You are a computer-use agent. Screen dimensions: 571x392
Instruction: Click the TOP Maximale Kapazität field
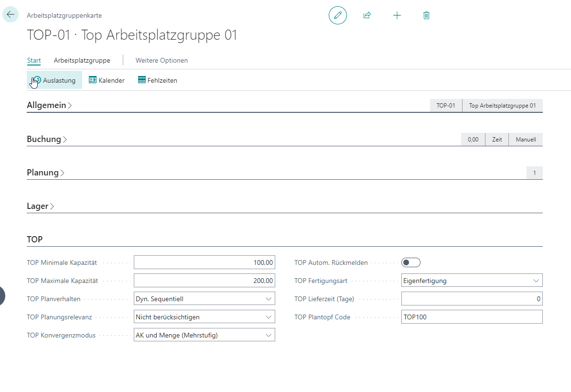click(205, 281)
